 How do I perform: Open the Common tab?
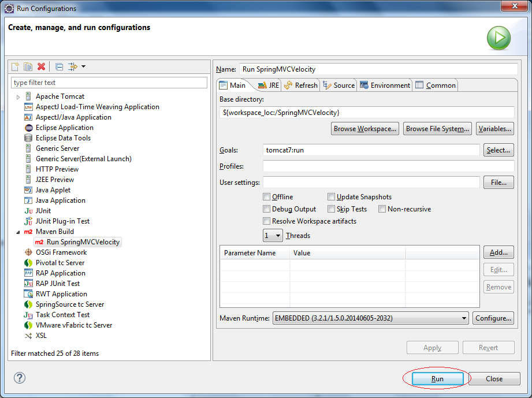(x=436, y=85)
